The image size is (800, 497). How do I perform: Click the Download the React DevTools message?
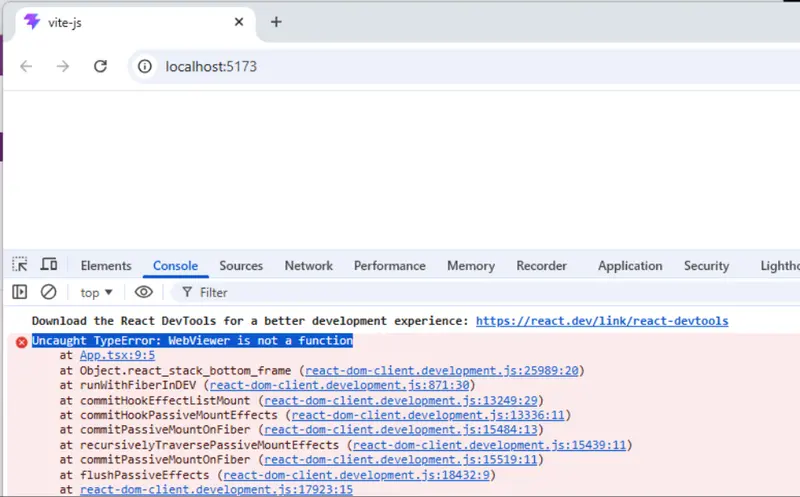(x=250, y=321)
